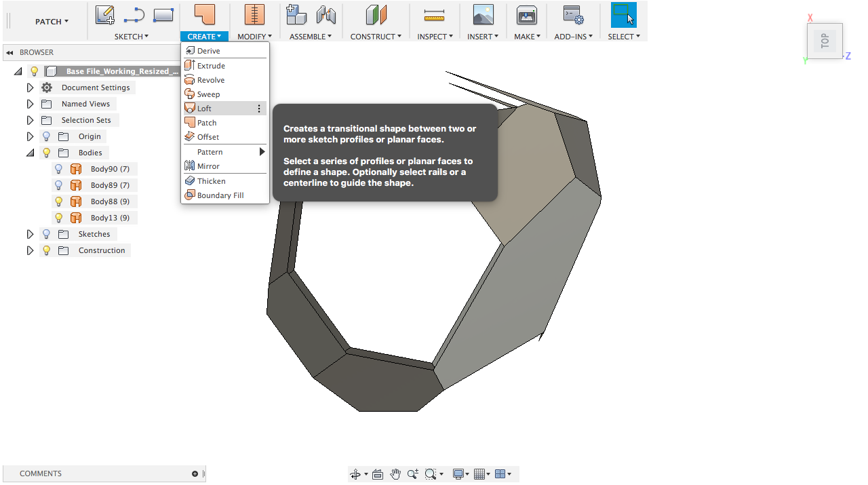868x485 pixels.
Task: Toggle visibility bulb of Body13 (9)
Action: [59, 218]
